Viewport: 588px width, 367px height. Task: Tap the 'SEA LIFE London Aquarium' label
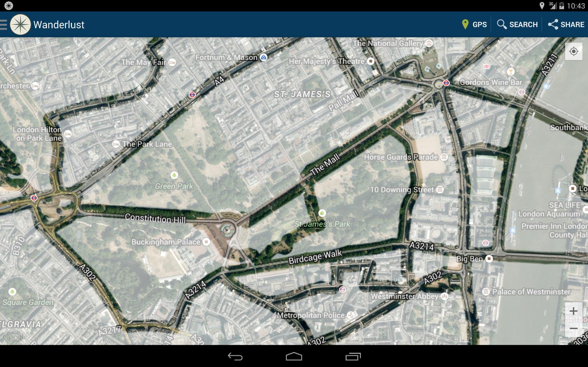pos(549,210)
